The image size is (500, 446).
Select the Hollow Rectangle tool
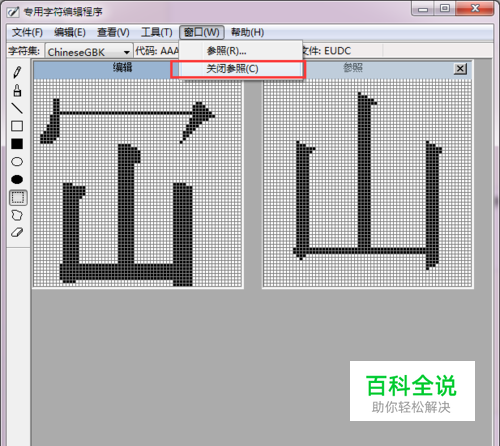pyautogui.click(x=17, y=126)
